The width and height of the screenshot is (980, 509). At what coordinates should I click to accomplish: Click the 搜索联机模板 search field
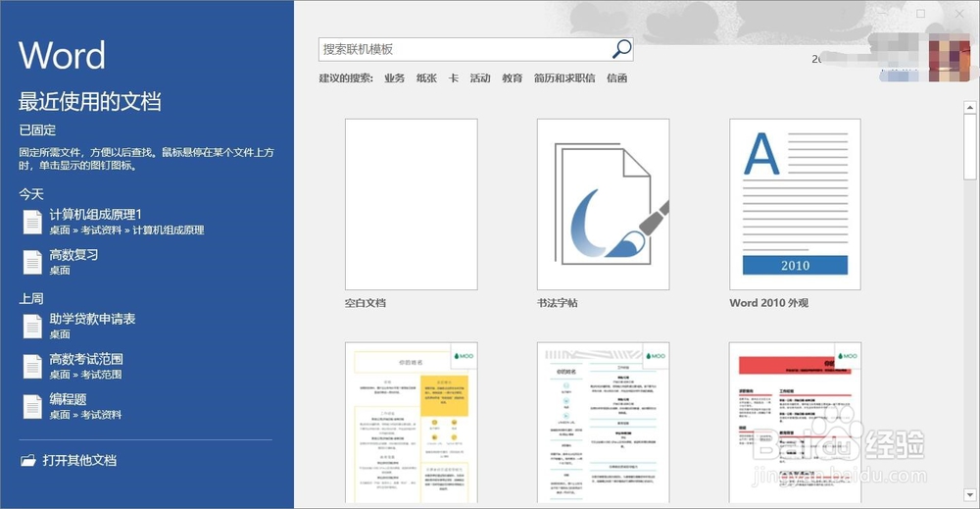[x=475, y=49]
